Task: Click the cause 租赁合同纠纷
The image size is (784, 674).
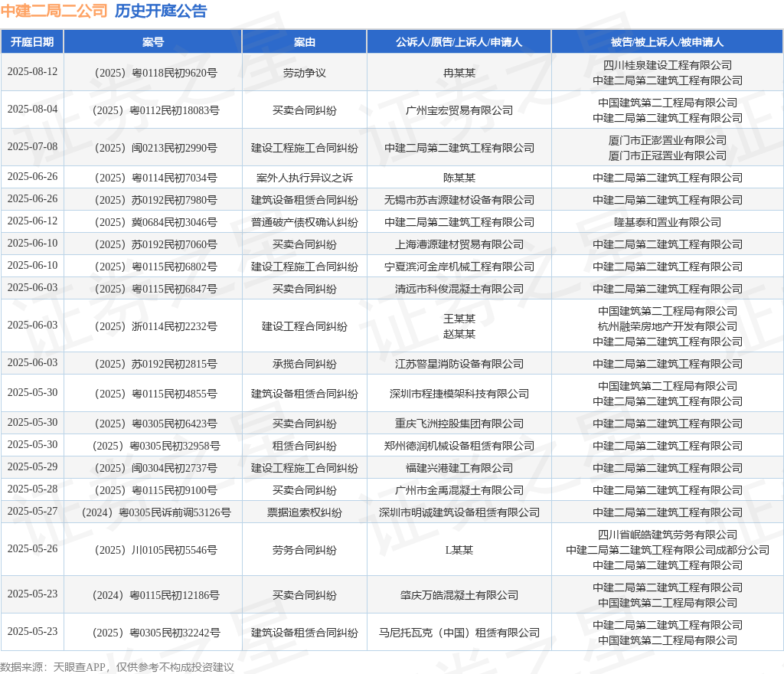Action: [305, 446]
